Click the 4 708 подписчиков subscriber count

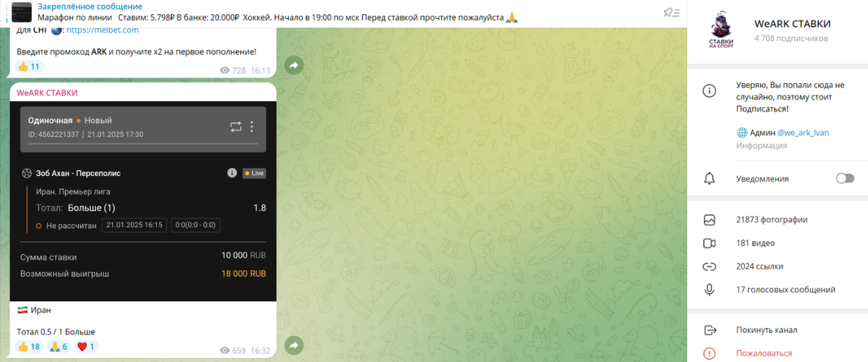791,38
